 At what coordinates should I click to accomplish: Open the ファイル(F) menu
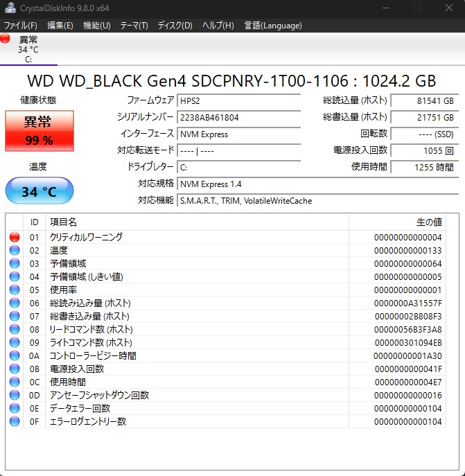click(x=20, y=26)
